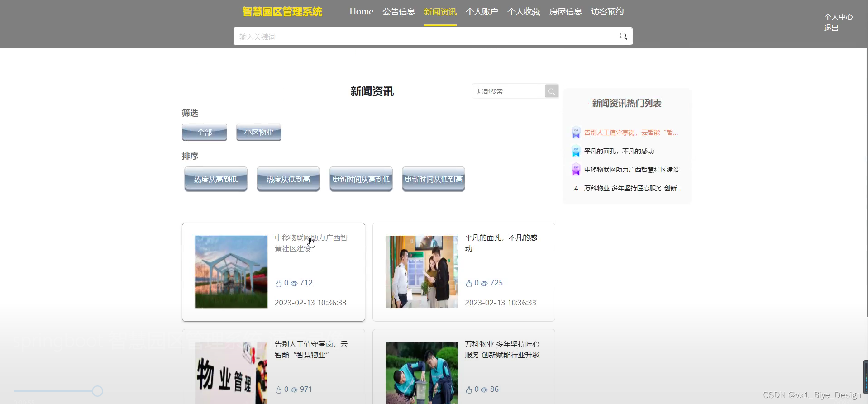Open 个人收藏 in navigation
This screenshot has width=868, height=404.
coord(524,12)
